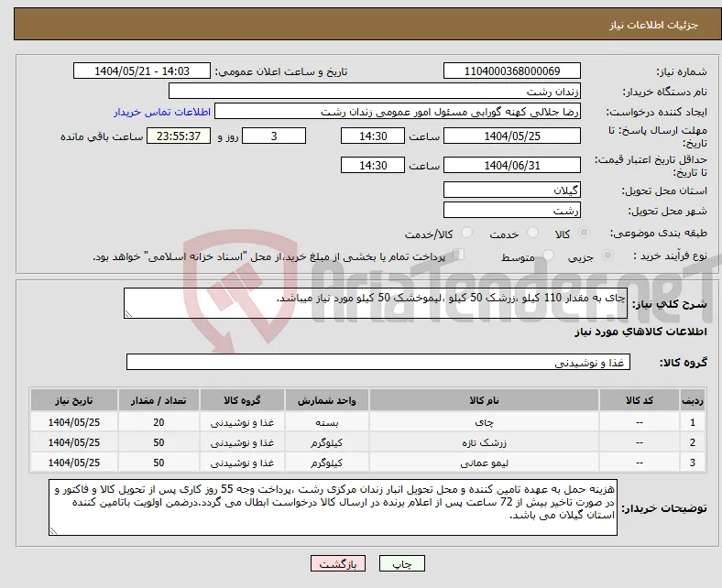
Task: Click the تعداد / مقدار column header
Action: coord(159,400)
